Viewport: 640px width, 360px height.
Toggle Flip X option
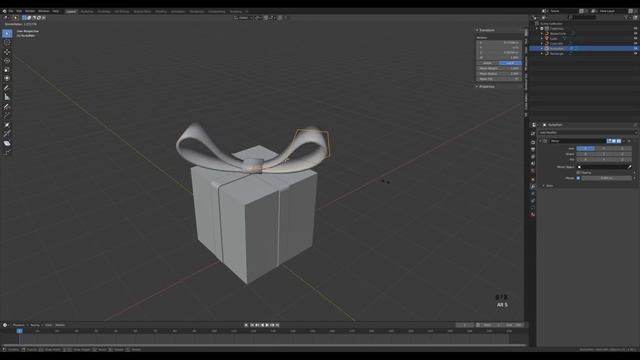(x=585, y=159)
